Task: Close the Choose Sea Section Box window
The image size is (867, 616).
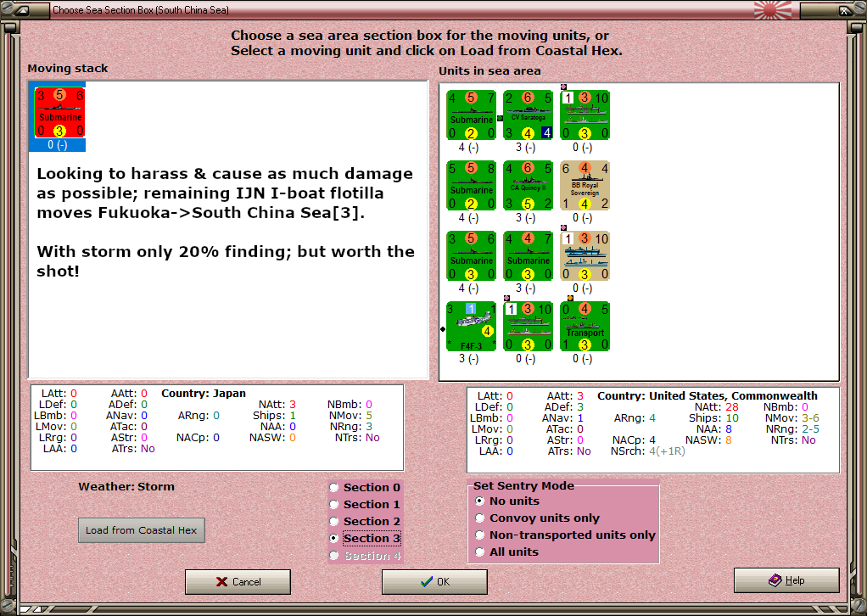Action: pyautogui.click(x=844, y=10)
